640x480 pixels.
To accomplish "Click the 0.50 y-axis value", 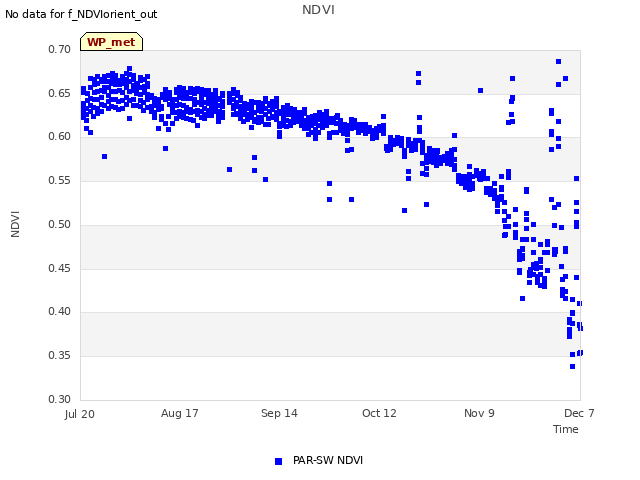I will [x=60, y=224].
